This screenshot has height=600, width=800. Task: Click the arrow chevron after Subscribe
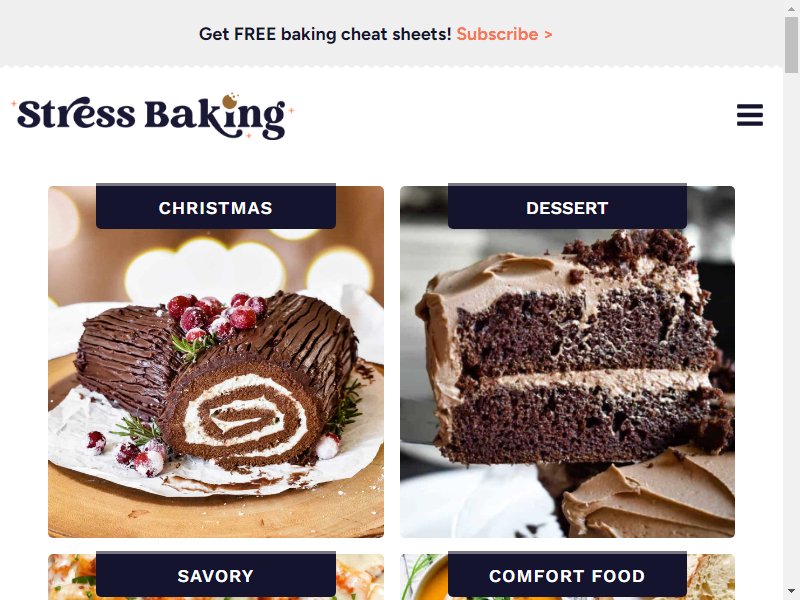pyautogui.click(x=548, y=35)
